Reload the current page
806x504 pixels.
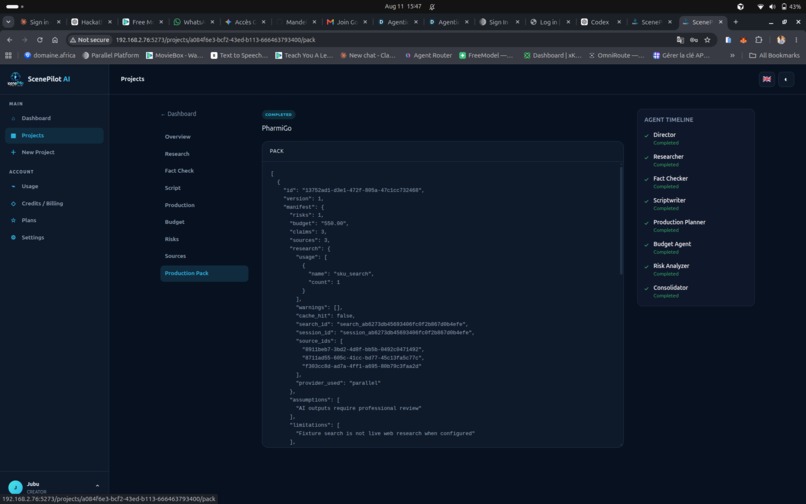coord(40,40)
